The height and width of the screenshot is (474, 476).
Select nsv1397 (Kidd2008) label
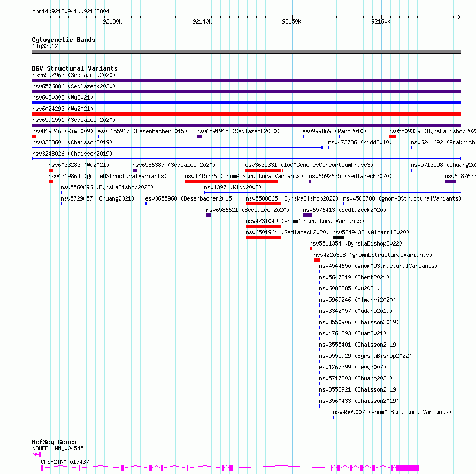233,187
